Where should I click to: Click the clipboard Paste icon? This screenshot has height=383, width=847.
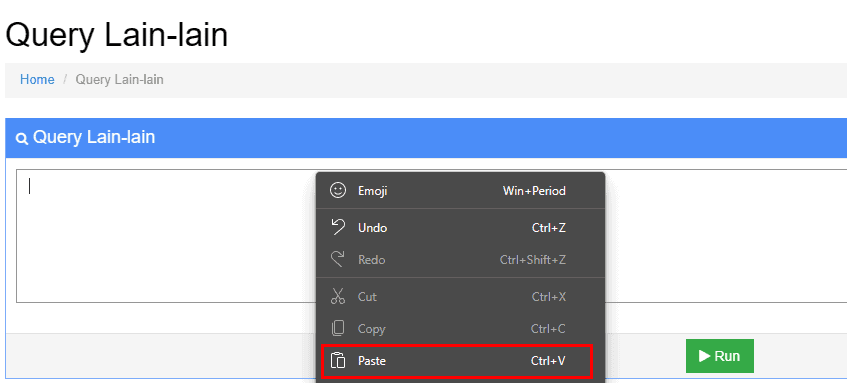[338, 360]
